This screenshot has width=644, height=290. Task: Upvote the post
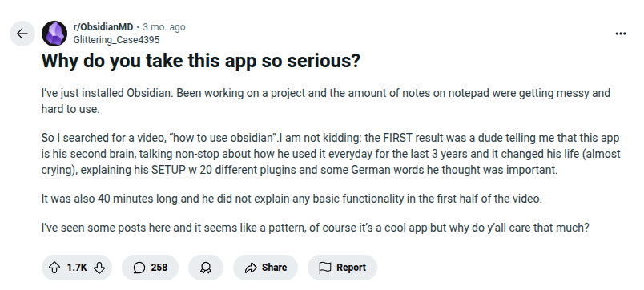54,268
